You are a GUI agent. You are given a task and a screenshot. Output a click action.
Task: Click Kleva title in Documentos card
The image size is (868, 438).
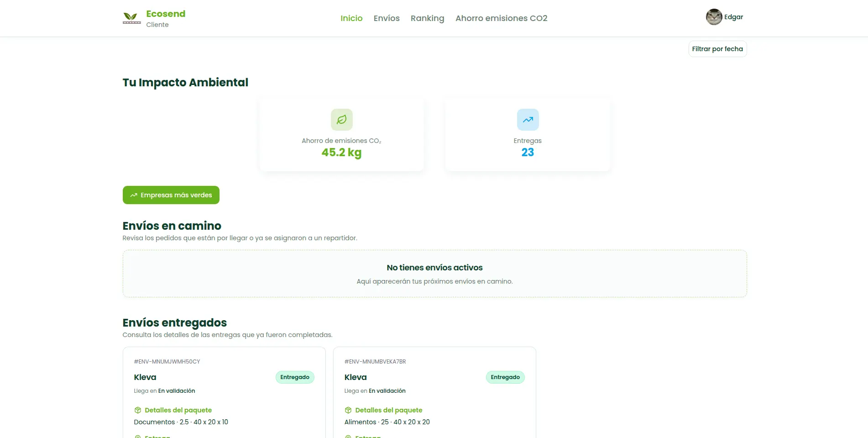click(145, 377)
